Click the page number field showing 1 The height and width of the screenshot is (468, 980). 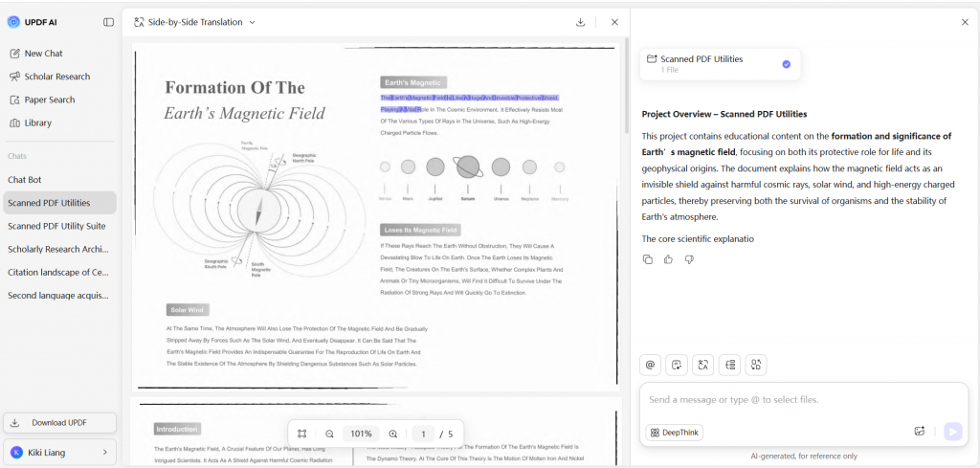point(423,434)
